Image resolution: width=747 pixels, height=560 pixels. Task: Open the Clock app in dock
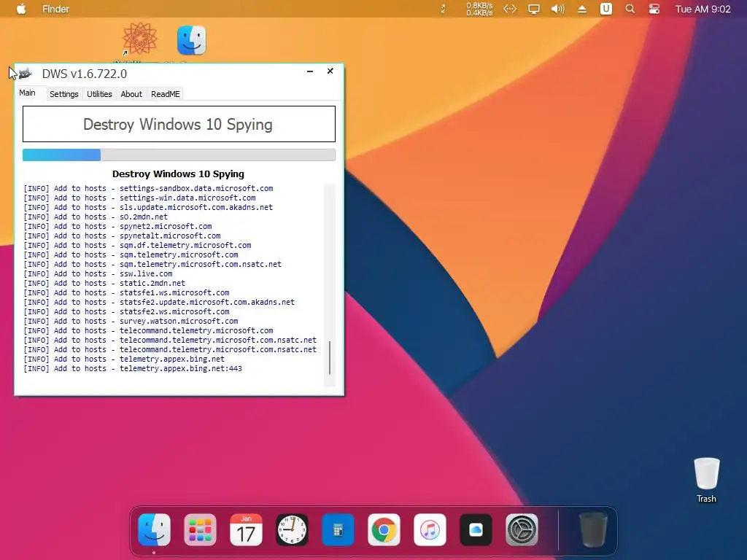click(292, 529)
